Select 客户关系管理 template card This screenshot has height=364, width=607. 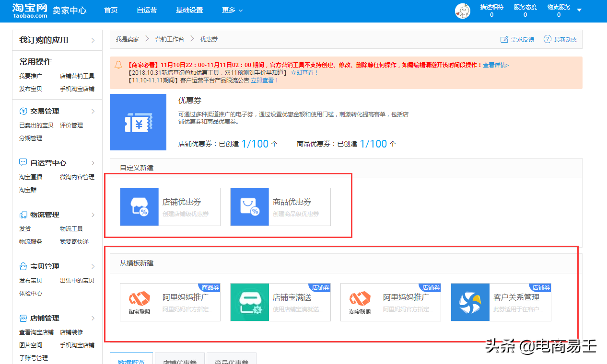point(501,302)
